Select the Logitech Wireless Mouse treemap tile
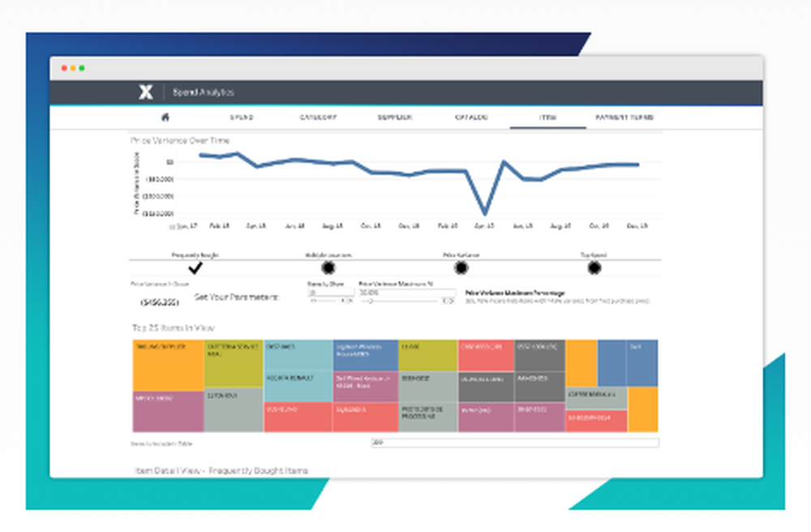 [366, 355]
